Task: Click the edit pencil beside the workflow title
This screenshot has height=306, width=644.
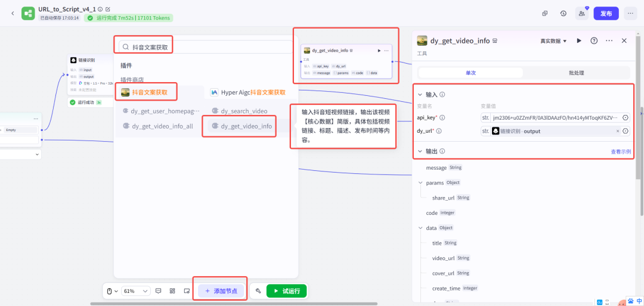Action: coord(107,9)
